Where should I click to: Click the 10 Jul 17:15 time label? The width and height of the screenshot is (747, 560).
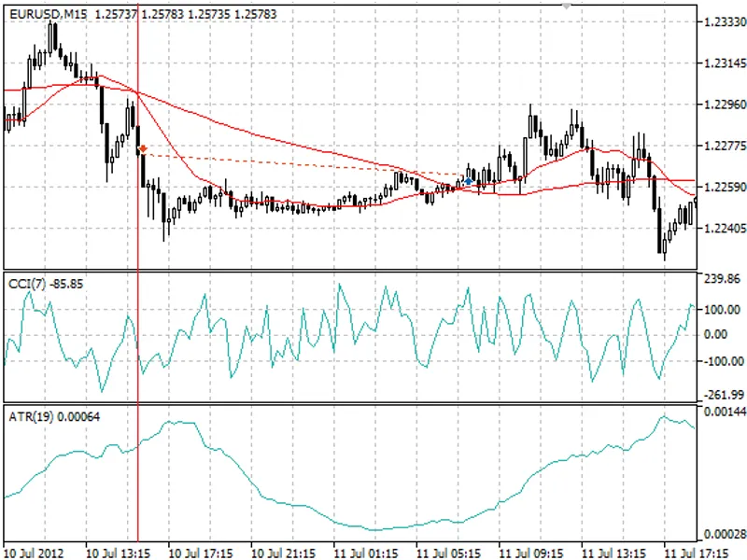point(200,553)
